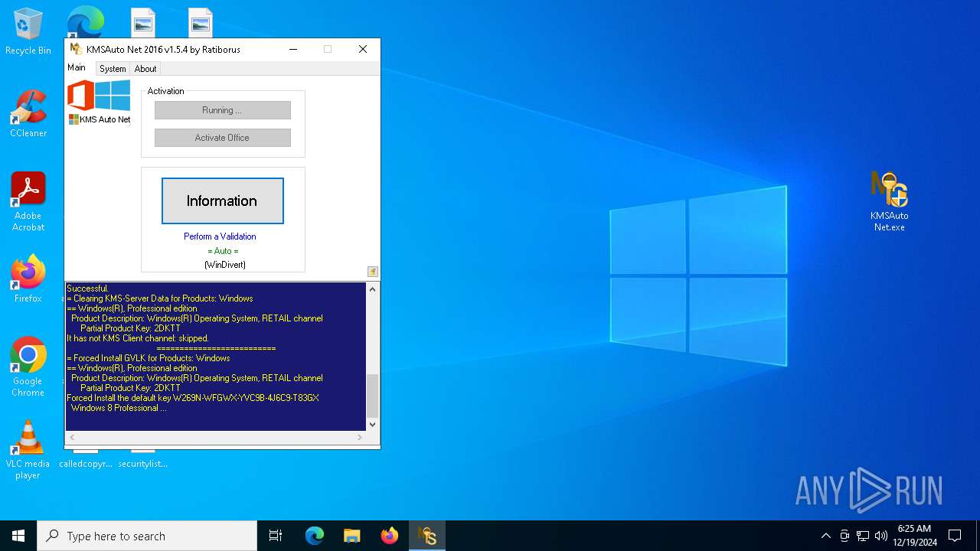Open File Explorer from the taskbar
Screen dimensions: 980x551
pyautogui.click(x=352, y=536)
